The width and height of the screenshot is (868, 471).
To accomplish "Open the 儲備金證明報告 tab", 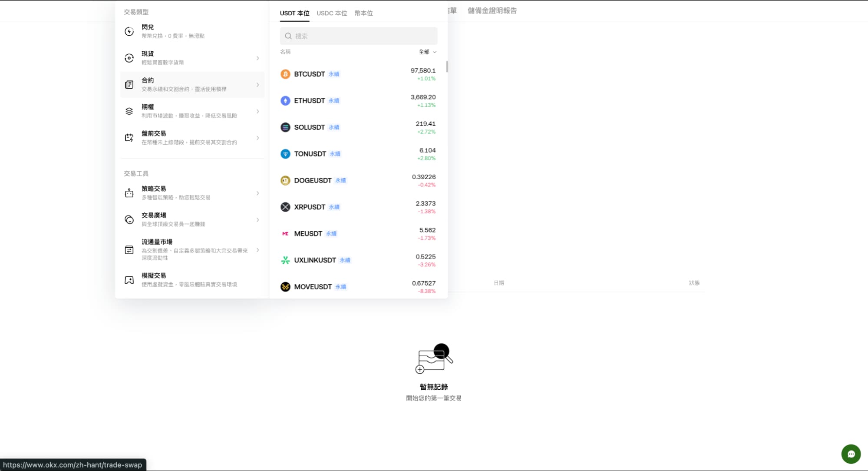I will pyautogui.click(x=492, y=10).
